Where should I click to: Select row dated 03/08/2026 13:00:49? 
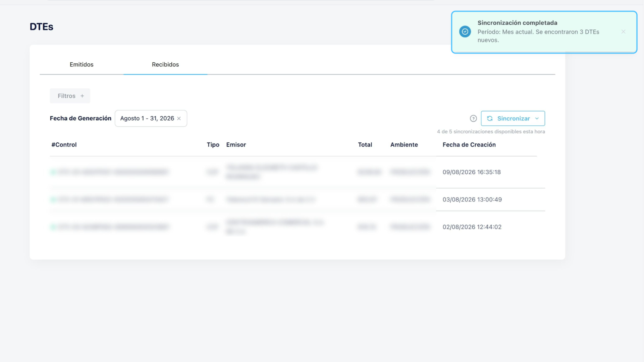pyautogui.click(x=297, y=199)
